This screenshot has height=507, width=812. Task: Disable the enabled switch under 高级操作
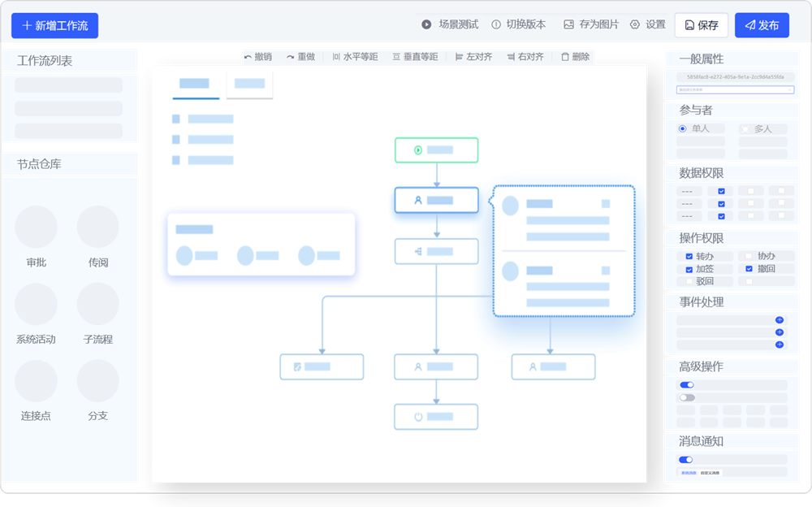(687, 384)
